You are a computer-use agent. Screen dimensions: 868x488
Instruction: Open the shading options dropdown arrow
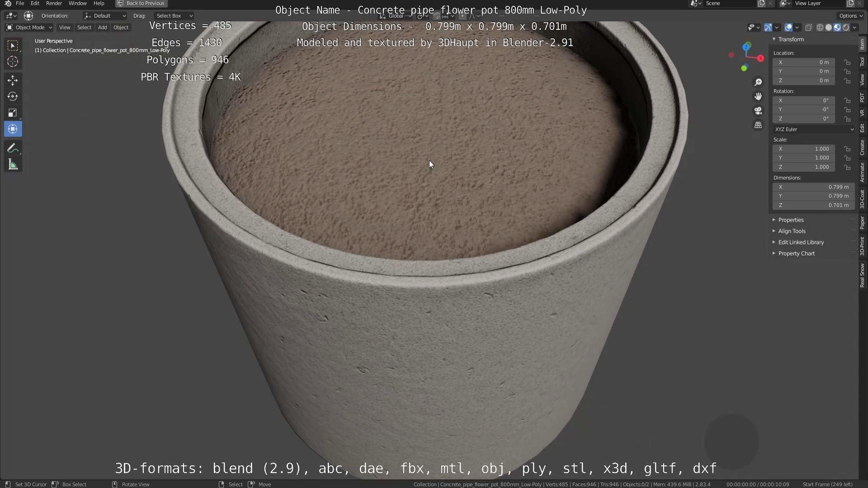click(x=854, y=28)
